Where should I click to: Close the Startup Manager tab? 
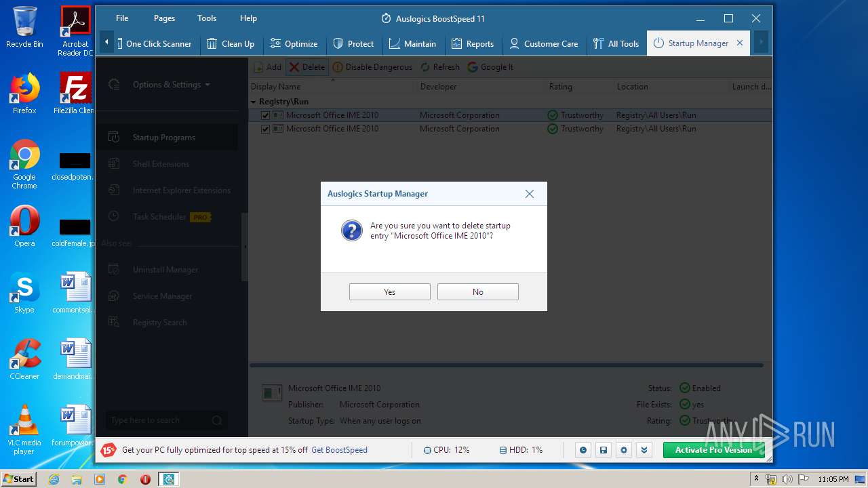[x=740, y=43]
